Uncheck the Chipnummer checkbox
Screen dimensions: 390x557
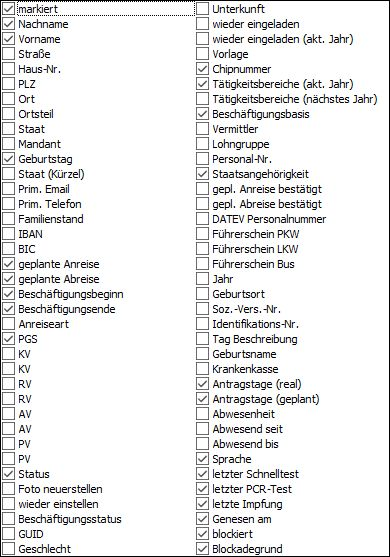[x=202, y=69]
